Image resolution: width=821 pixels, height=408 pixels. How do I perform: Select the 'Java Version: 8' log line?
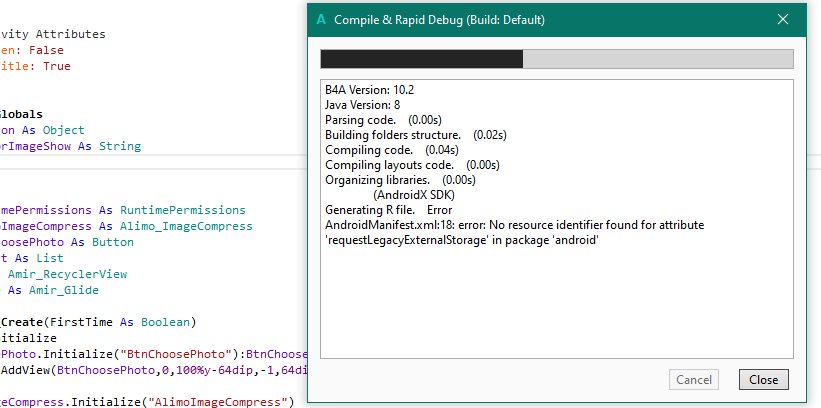362,105
